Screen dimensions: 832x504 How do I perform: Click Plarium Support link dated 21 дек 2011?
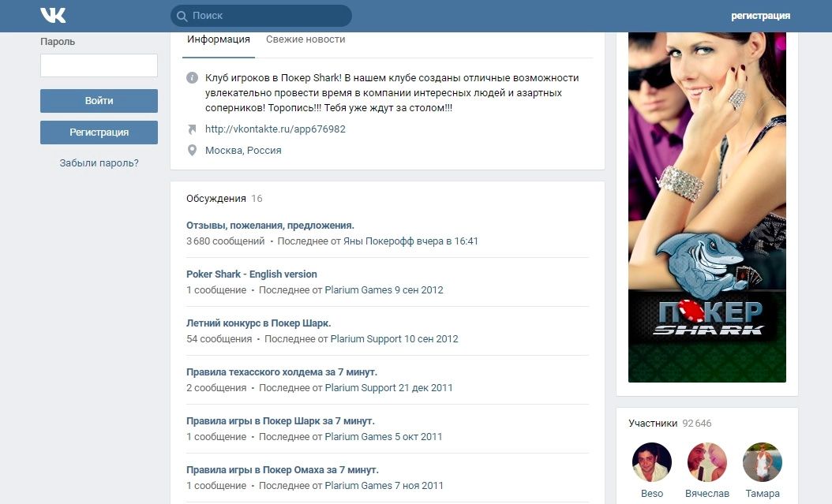pyautogui.click(x=360, y=388)
